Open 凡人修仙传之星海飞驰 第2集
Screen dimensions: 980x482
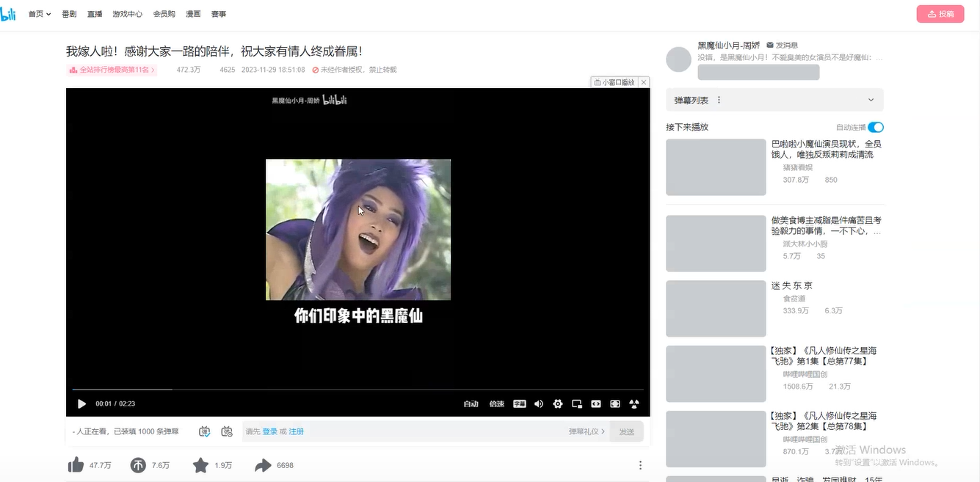823,421
